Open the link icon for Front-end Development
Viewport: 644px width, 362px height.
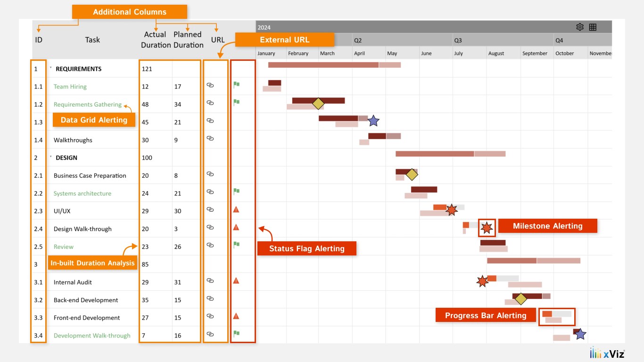[x=210, y=316]
